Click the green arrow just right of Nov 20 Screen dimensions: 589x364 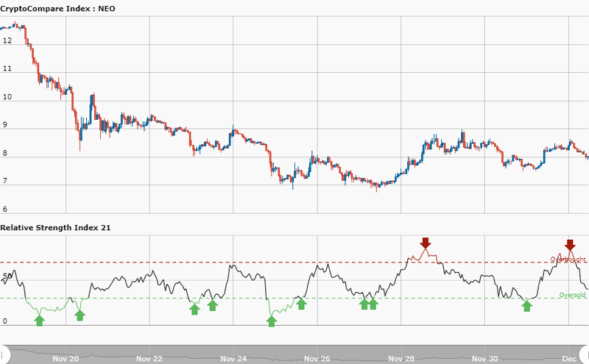pyautogui.click(x=80, y=314)
